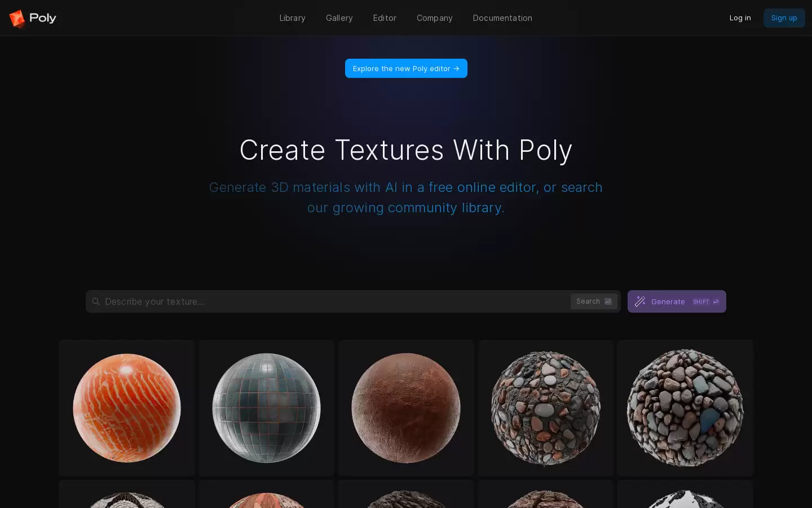Viewport: 812px width, 508px height.
Task: Click the shift-enter shortcut icon on Generate
Action: click(706, 301)
